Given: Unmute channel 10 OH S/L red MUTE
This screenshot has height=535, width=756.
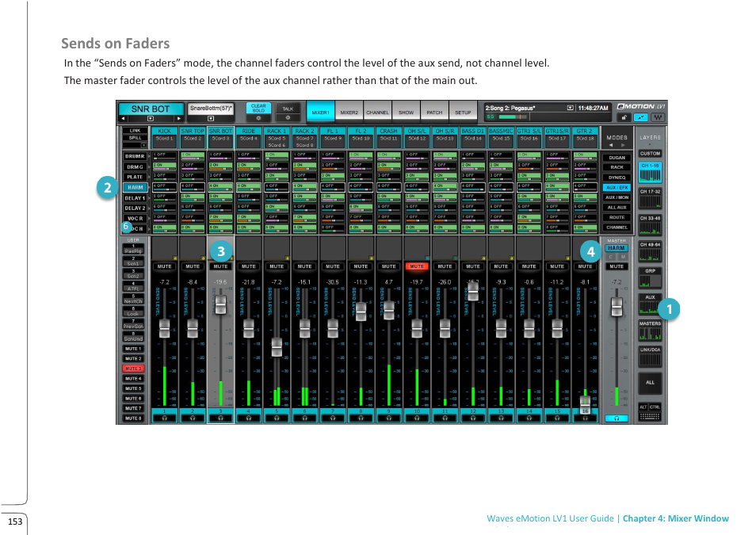Looking at the screenshot, I should (417, 266).
